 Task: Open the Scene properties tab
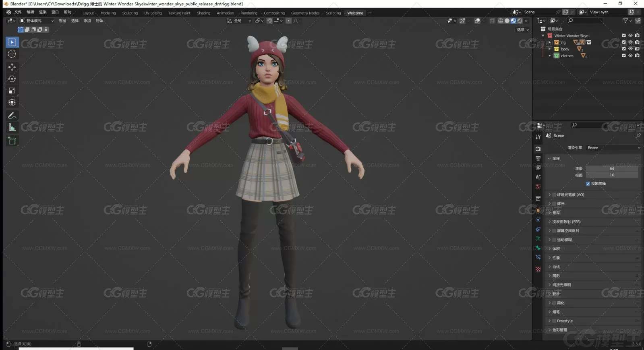click(x=538, y=177)
